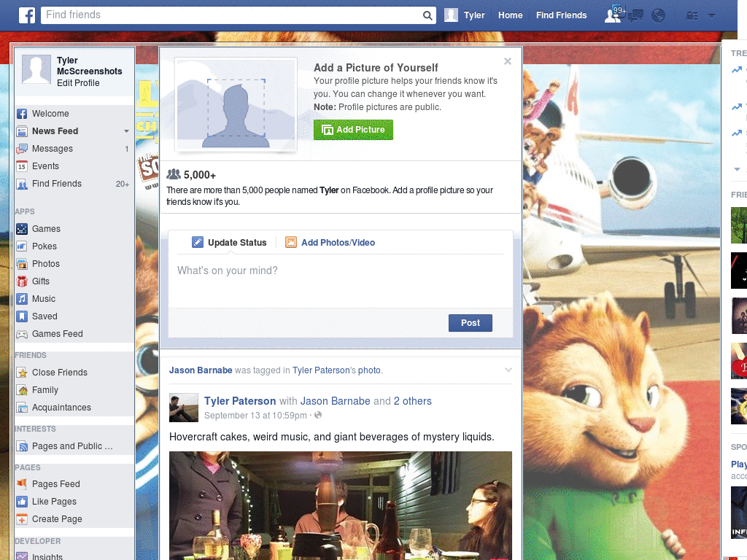Open Insights in Developer section
Screen dimensions: 747x560
47,556
